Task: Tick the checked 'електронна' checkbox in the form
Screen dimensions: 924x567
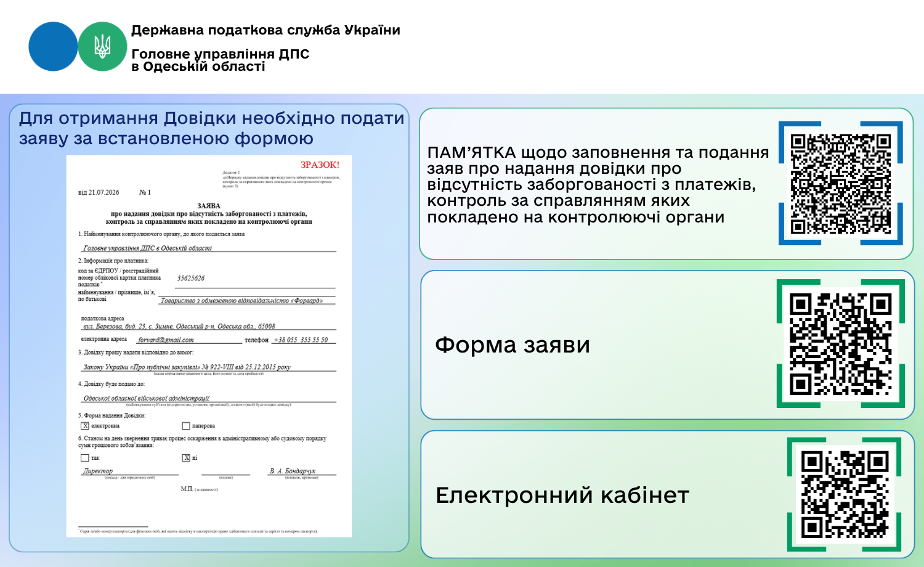Action: coord(85,426)
